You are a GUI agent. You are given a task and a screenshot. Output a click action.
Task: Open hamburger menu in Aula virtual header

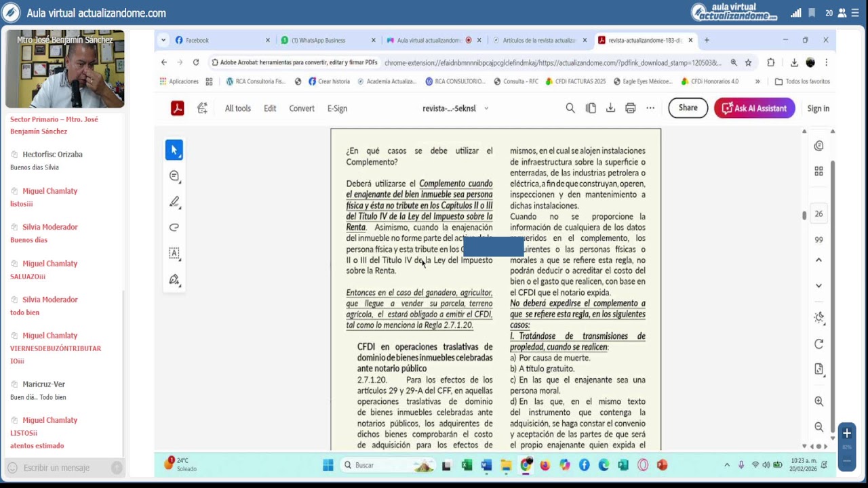click(856, 13)
